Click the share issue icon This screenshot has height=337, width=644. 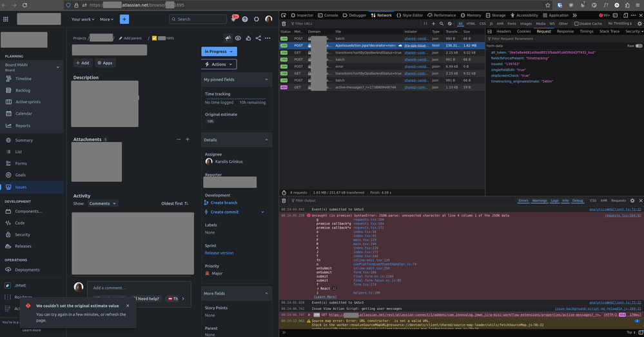[x=259, y=38]
